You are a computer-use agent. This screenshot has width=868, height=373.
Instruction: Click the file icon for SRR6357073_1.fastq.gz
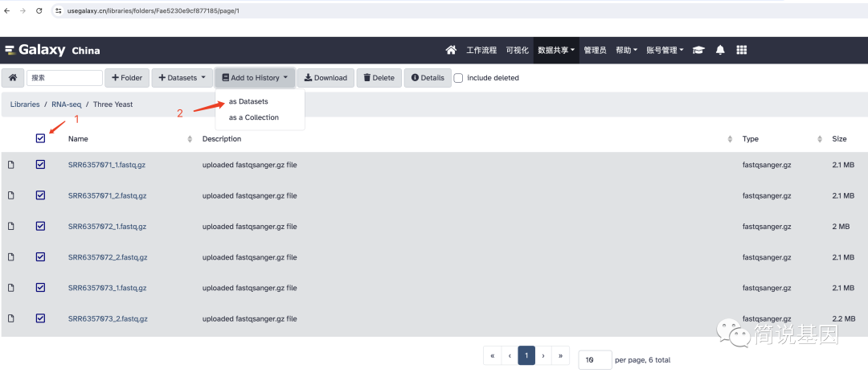pos(10,288)
